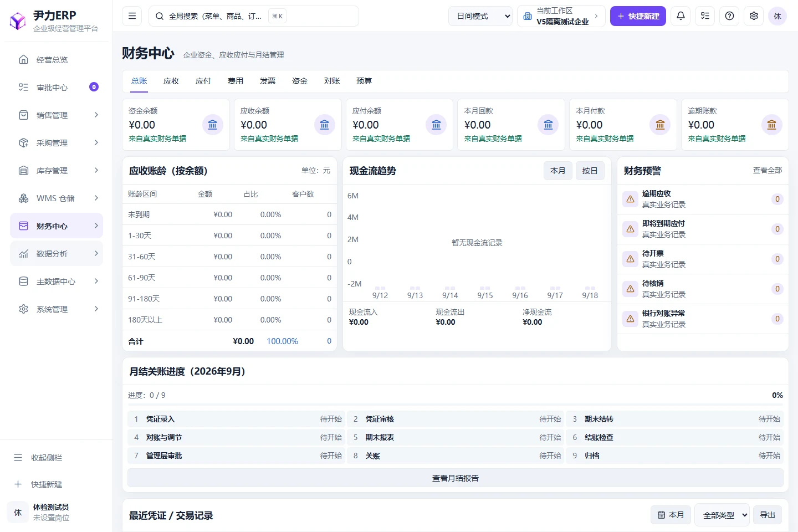Click 查看月结报告 button
798x532 pixels.
[456, 478]
